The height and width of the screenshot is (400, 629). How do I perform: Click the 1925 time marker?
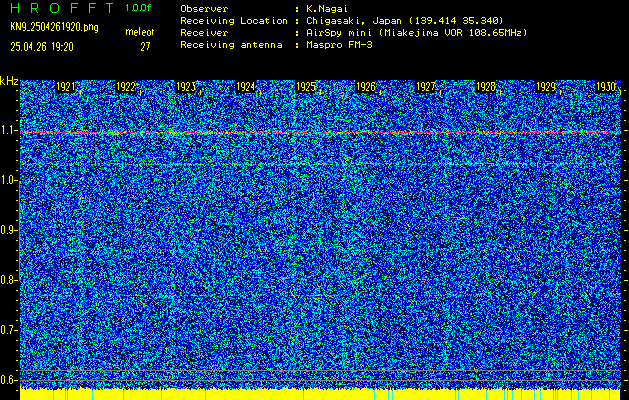click(x=306, y=87)
